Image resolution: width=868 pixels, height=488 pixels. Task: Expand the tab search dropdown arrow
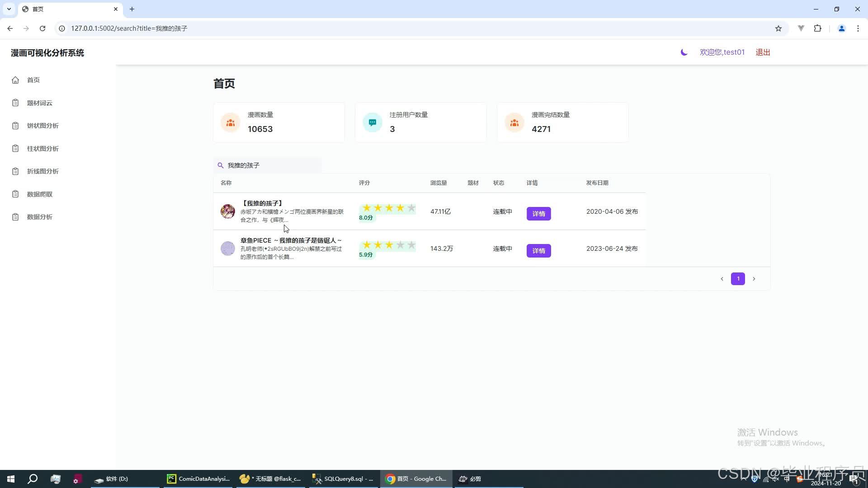coord(9,9)
